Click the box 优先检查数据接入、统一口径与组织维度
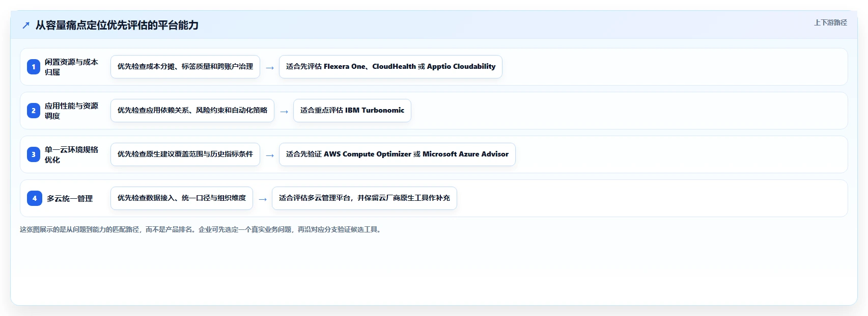Image resolution: width=868 pixels, height=316 pixels. 182,198
